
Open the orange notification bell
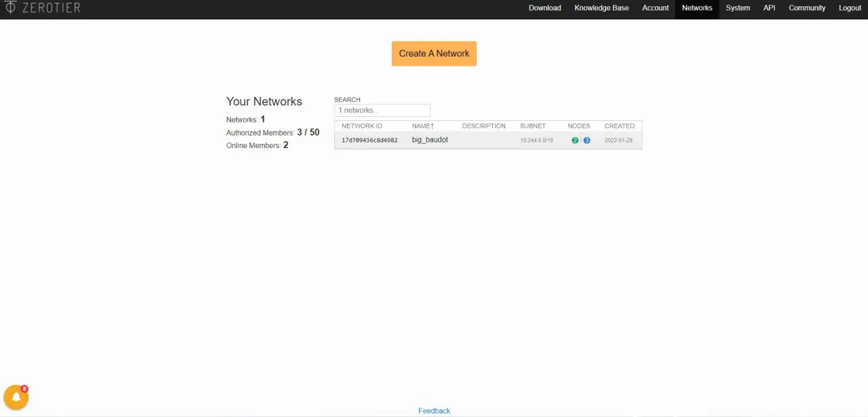(15, 398)
